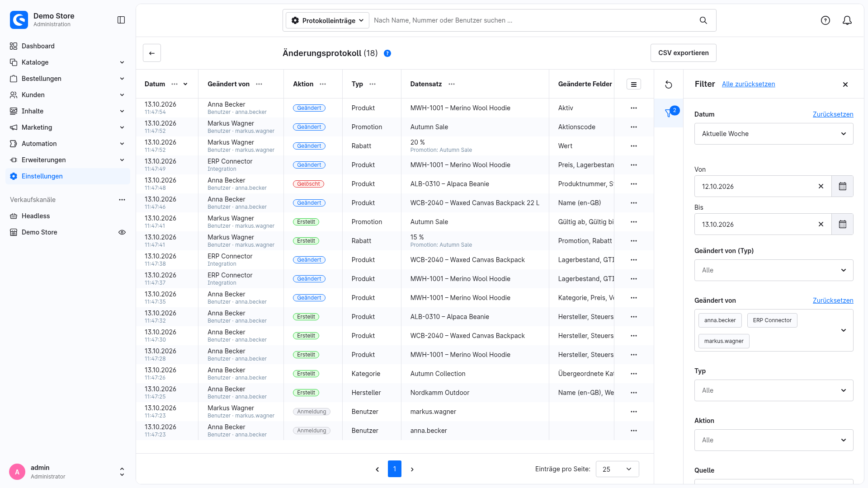The image size is (868, 488).
Task: Open the Einträge pro Seite dropdown
Action: point(618,469)
